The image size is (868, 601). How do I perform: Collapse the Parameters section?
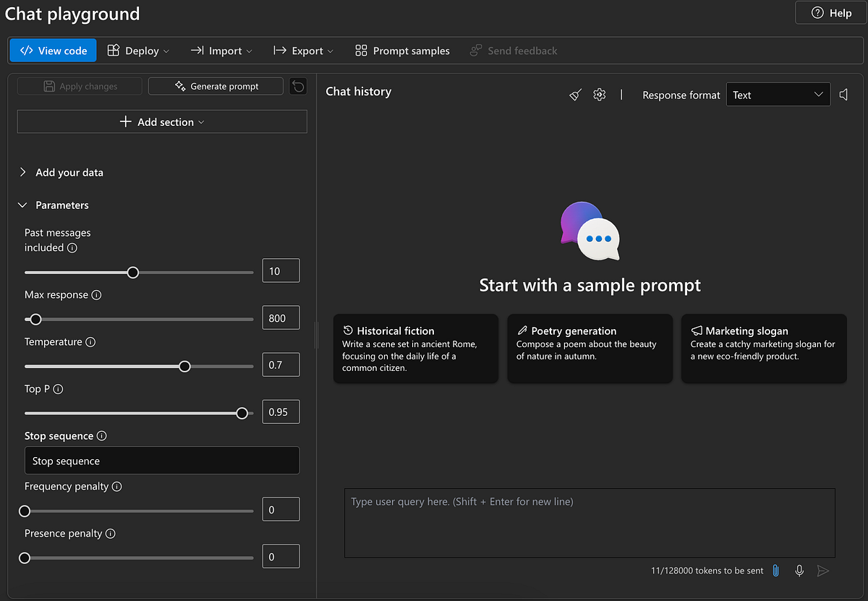pyautogui.click(x=61, y=205)
